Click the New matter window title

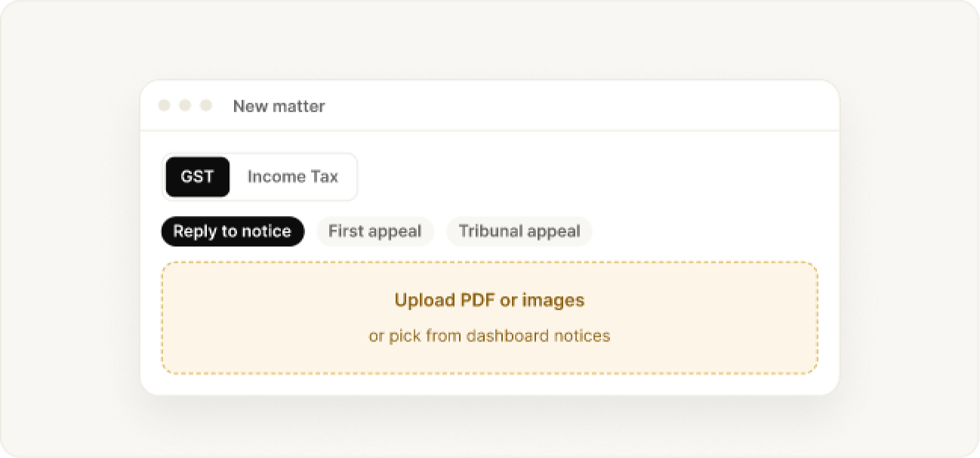click(279, 107)
